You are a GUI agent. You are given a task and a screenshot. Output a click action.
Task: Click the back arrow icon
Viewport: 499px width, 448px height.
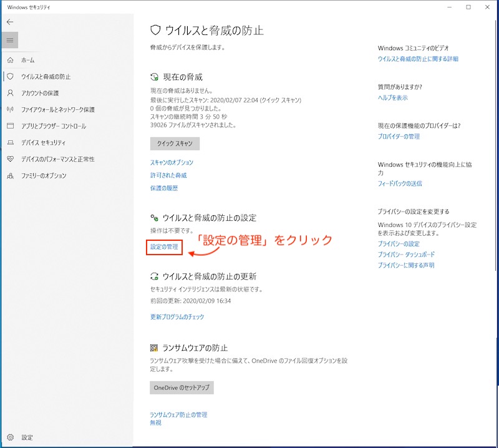pos(10,22)
